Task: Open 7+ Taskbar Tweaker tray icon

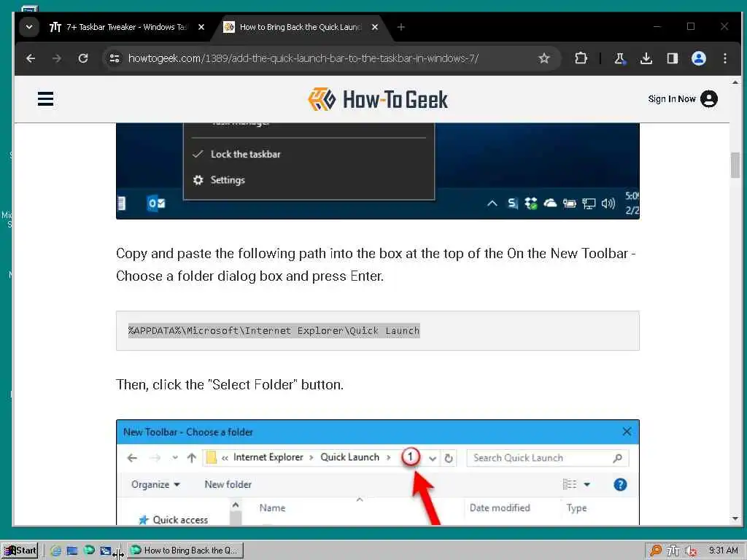Action: [x=673, y=551]
